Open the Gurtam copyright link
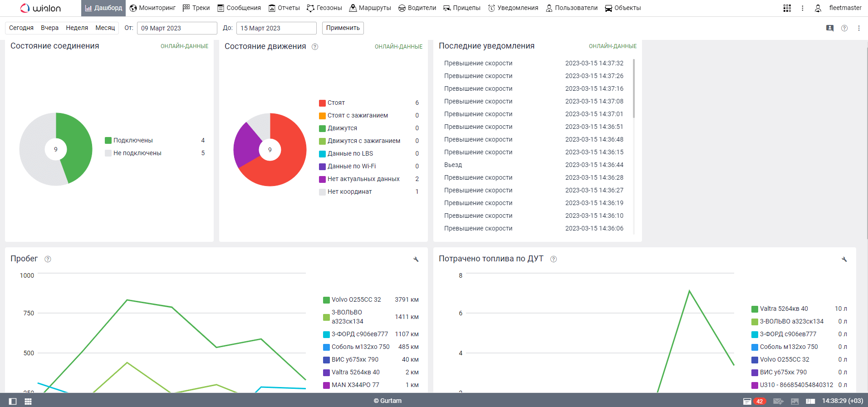The height and width of the screenshot is (407, 868). (387, 401)
